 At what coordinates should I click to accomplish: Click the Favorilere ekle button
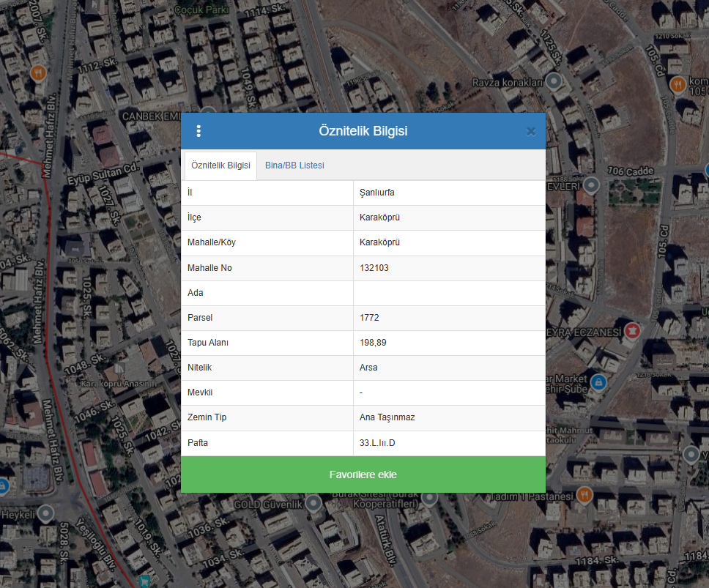pos(363,475)
